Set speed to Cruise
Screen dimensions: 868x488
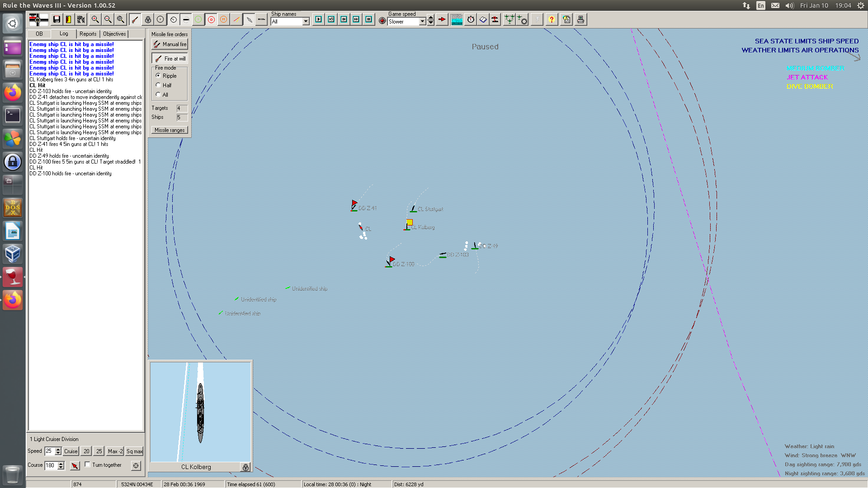pos(71,451)
